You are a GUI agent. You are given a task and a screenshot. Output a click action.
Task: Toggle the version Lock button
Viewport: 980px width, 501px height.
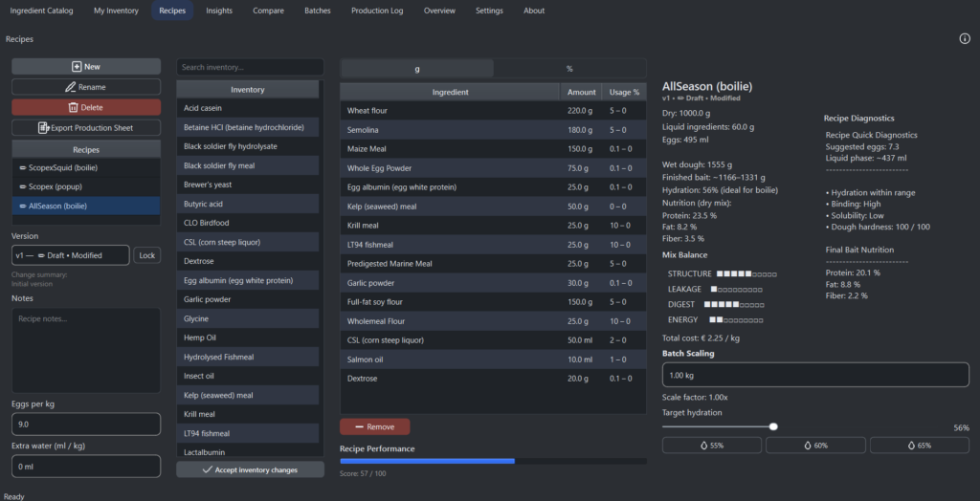coord(146,255)
